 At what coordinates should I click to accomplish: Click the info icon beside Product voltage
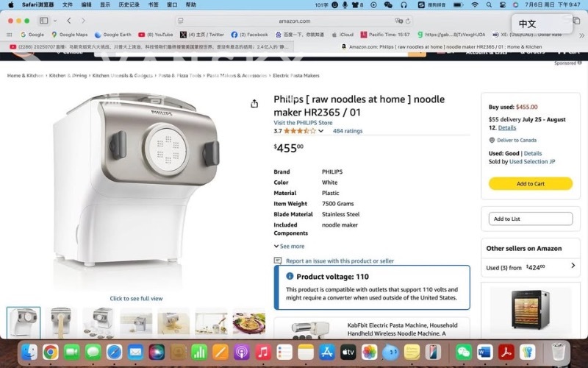290,276
